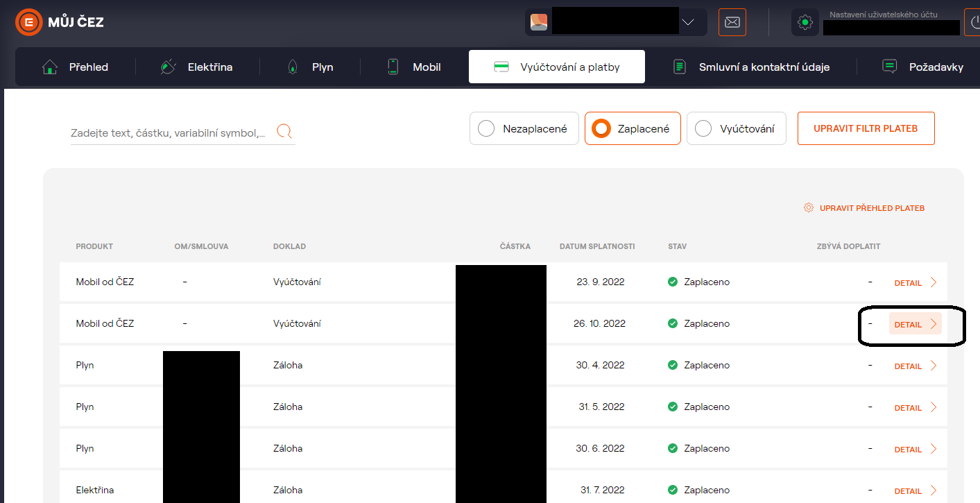Open DETAIL for the 31. 7. 2022 payment
This screenshot has width=980, height=503.
click(x=915, y=491)
